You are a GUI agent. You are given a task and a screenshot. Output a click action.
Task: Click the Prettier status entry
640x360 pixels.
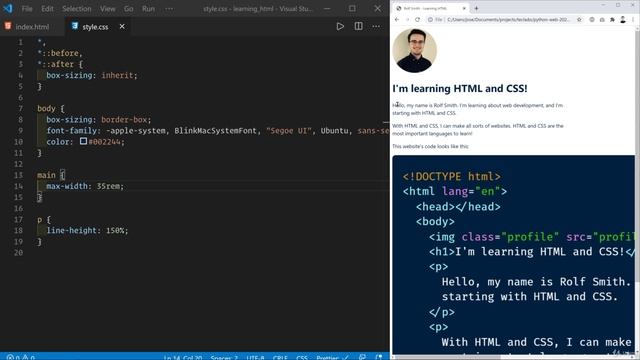click(x=332, y=357)
